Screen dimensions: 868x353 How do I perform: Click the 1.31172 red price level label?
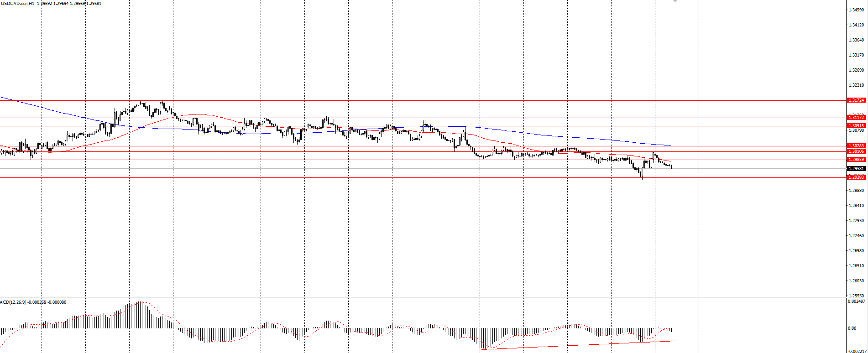point(856,118)
